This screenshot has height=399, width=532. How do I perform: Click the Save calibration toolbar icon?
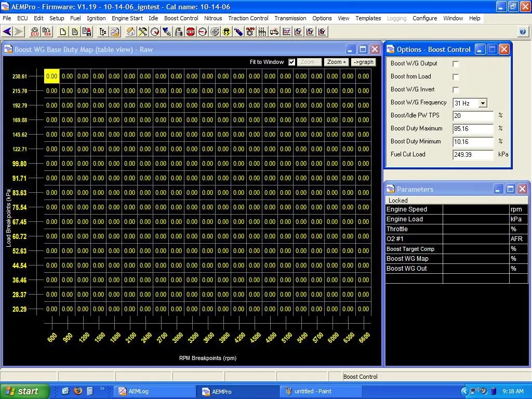click(88, 32)
